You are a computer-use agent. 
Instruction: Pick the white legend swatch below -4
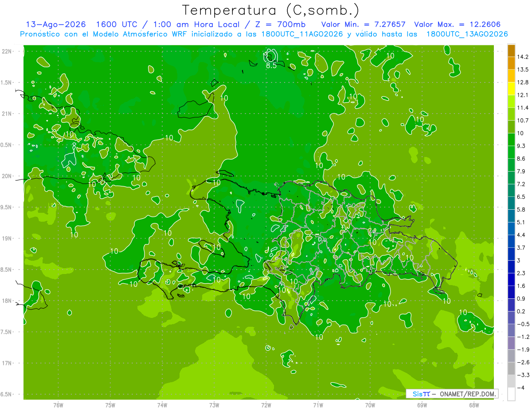511,394
